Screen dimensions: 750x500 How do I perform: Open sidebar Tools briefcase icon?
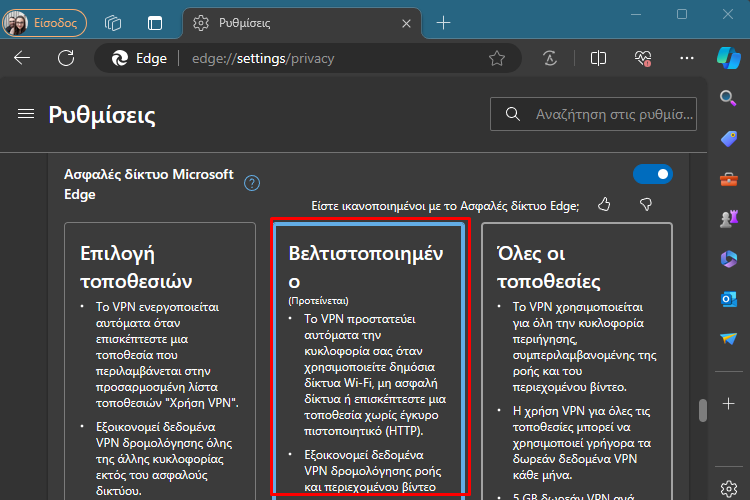[728, 179]
